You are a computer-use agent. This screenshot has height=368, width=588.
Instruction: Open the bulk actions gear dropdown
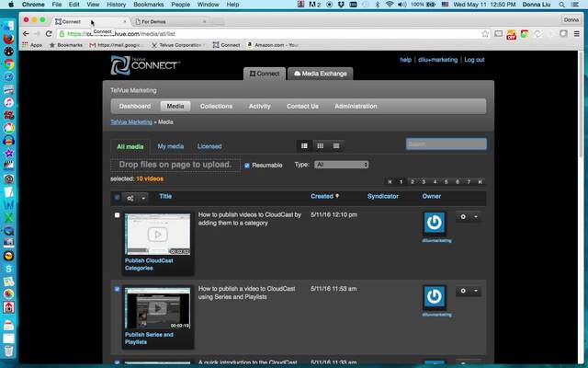[135, 197]
